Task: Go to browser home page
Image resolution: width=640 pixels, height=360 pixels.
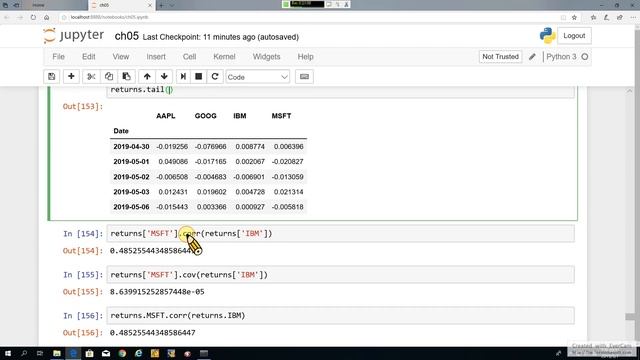Action: click(47, 17)
